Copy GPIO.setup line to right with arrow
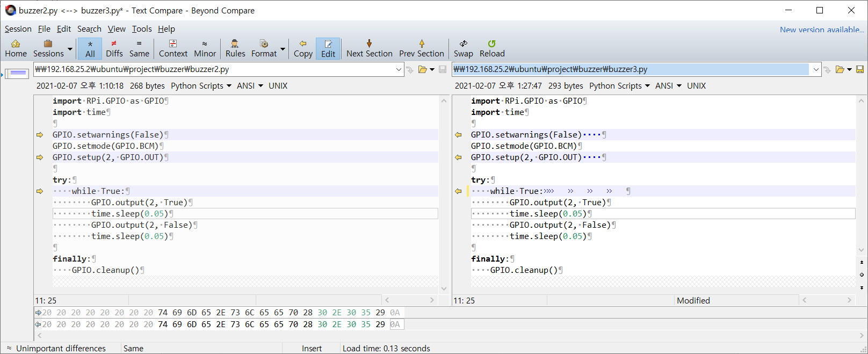 click(40, 157)
